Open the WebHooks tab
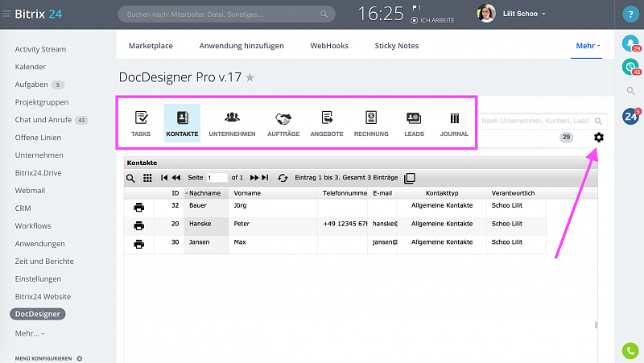 [x=329, y=46]
